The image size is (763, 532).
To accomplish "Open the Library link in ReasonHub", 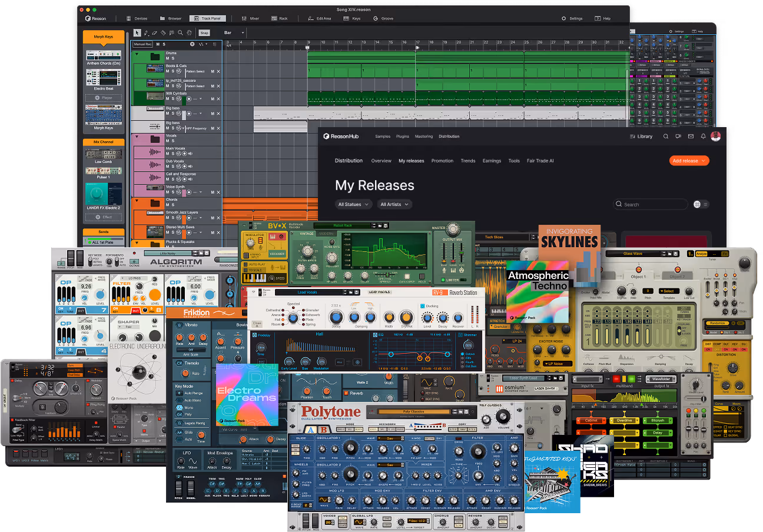I will 641,137.
